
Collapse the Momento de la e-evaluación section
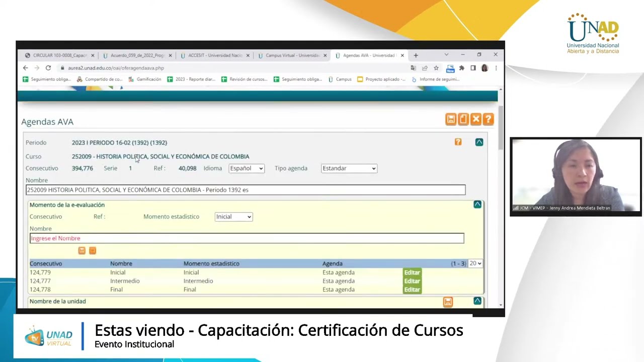point(477,205)
